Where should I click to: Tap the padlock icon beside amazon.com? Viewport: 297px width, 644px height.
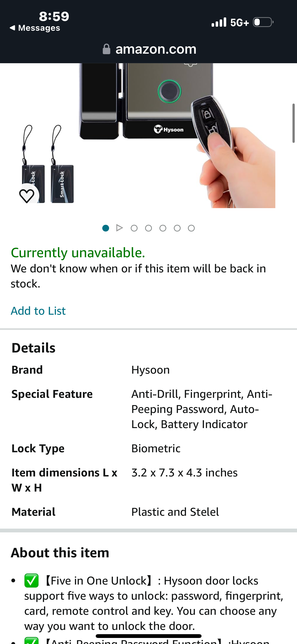[x=106, y=49]
